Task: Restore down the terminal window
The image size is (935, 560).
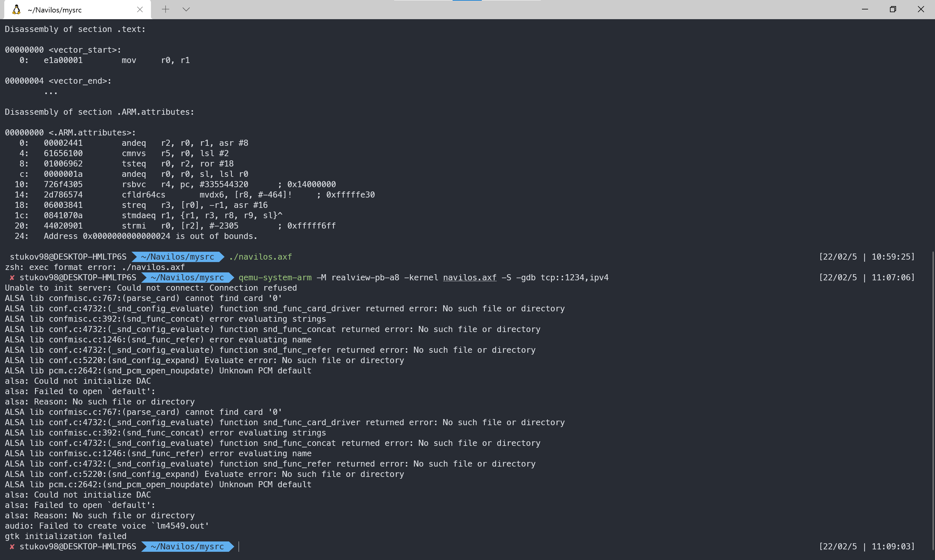Action: coord(893,9)
